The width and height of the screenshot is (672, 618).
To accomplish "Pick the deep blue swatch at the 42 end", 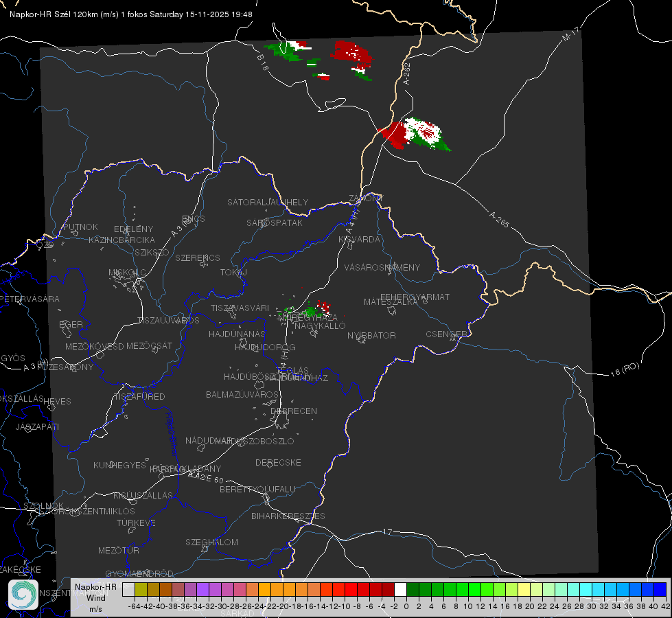I will [660, 589].
